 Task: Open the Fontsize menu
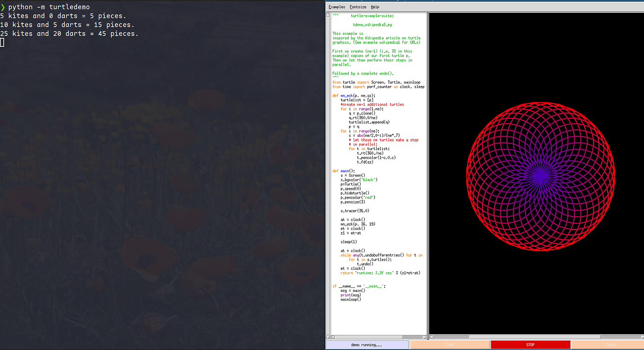coord(358,7)
